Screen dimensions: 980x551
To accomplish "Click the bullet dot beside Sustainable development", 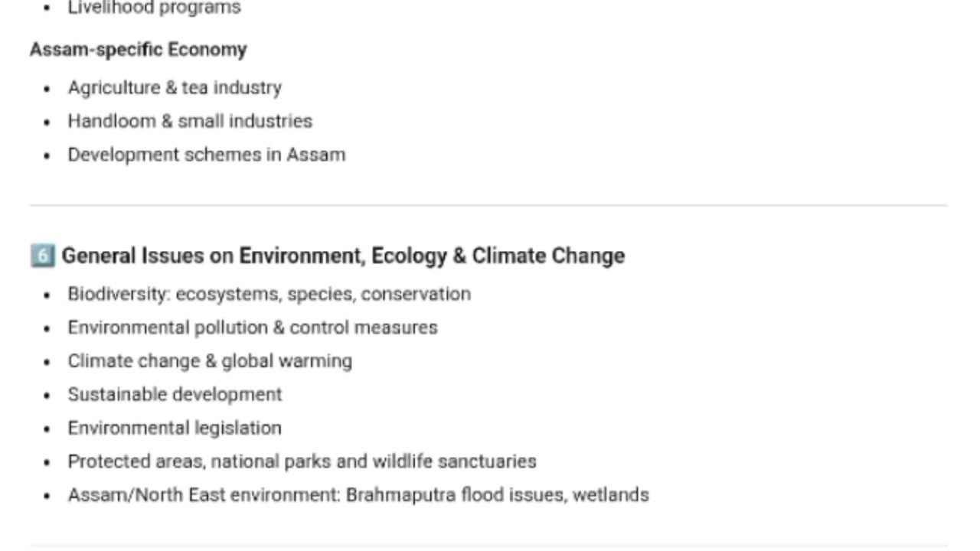I will coord(47,396).
